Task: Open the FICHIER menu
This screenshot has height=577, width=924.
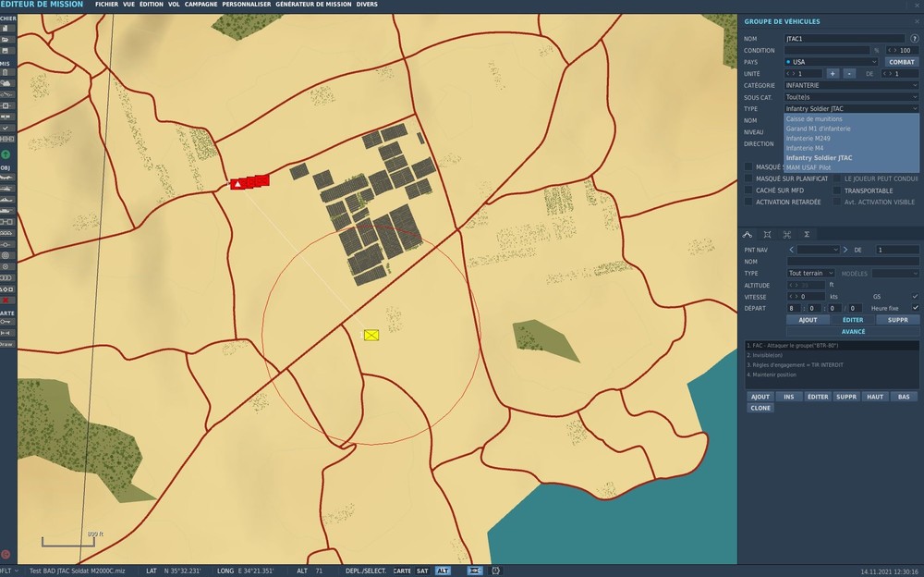Action: tap(105, 4)
